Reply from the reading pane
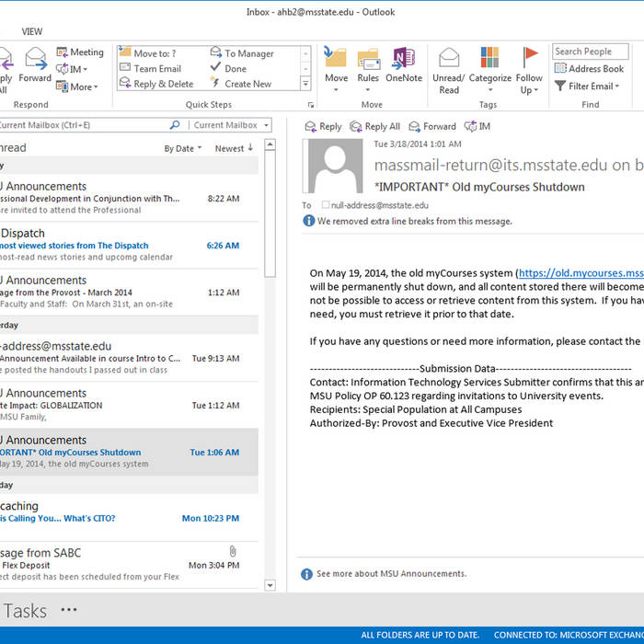Screen dimensions: 644x644 (323, 127)
